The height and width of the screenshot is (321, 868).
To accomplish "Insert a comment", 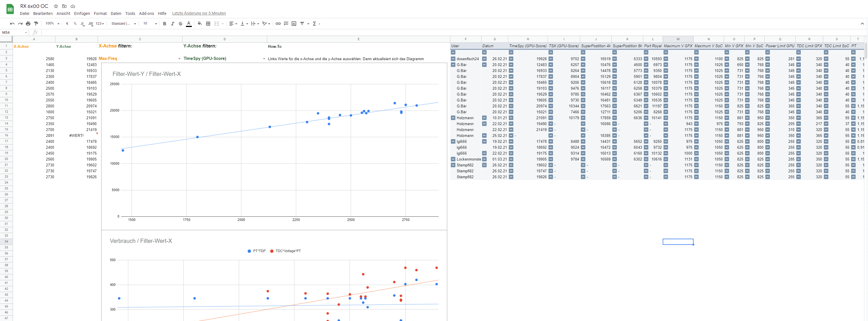I will 286,24.
